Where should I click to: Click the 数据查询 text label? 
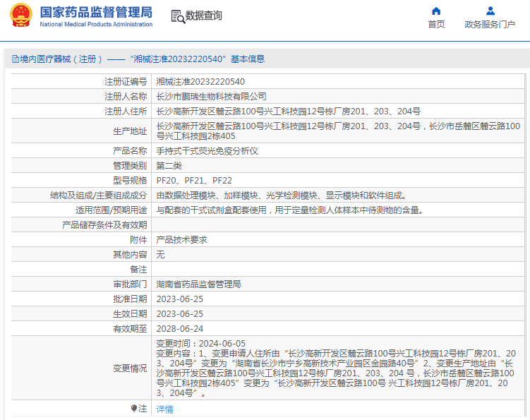tap(203, 16)
